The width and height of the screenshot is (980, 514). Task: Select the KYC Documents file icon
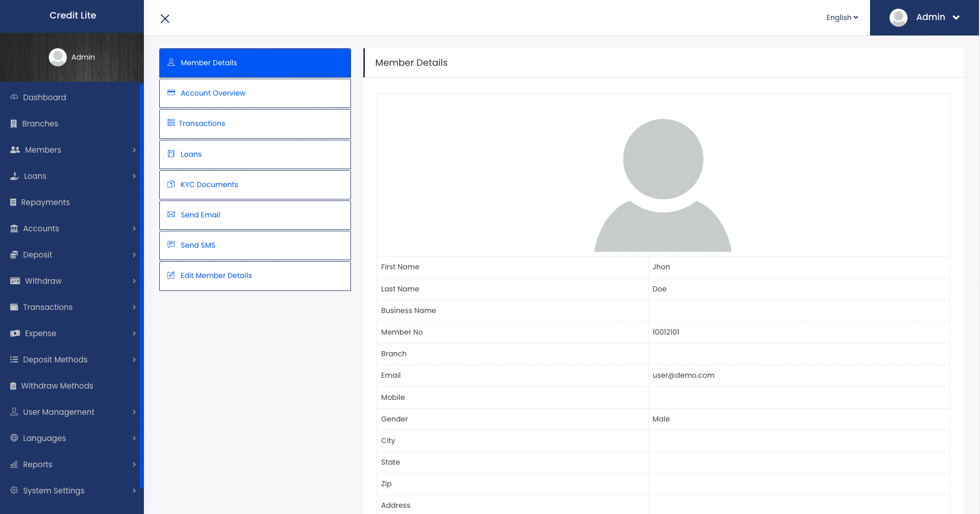pos(171,184)
